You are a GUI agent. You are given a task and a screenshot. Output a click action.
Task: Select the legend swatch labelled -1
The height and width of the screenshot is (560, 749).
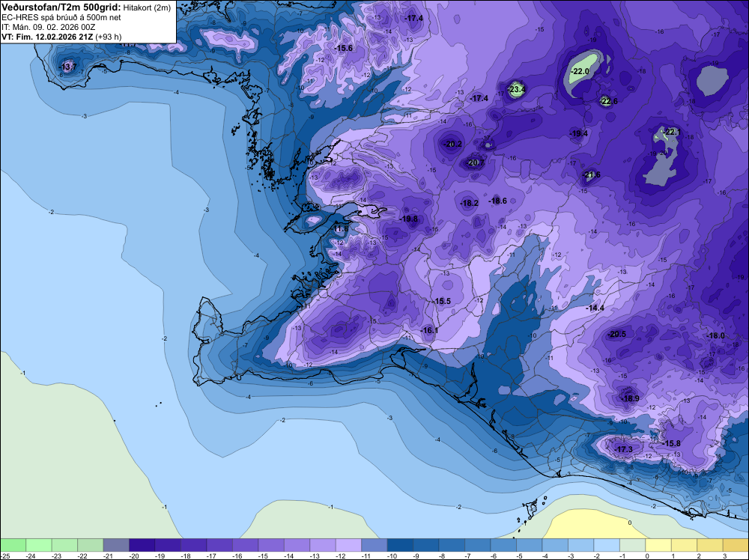[x=632, y=545]
